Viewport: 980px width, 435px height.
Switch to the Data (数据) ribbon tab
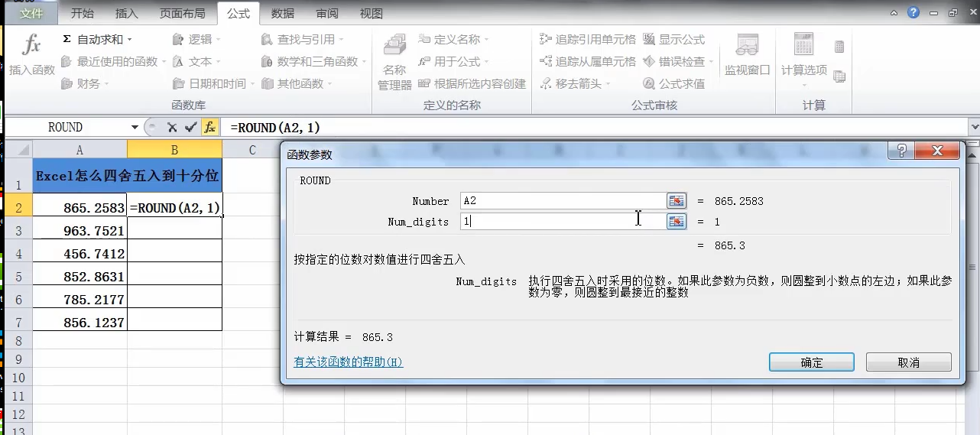[x=282, y=13]
